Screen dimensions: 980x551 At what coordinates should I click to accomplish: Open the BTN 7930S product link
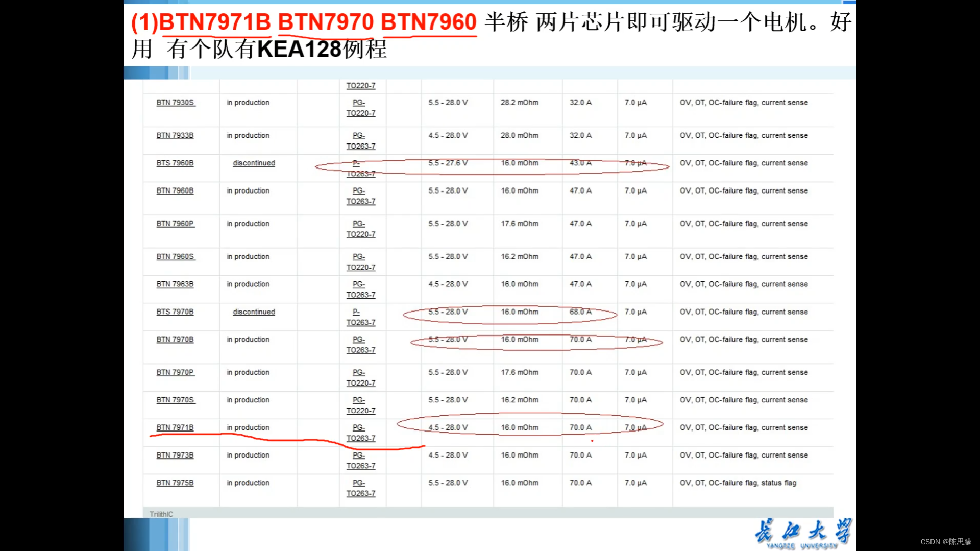pos(176,103)
